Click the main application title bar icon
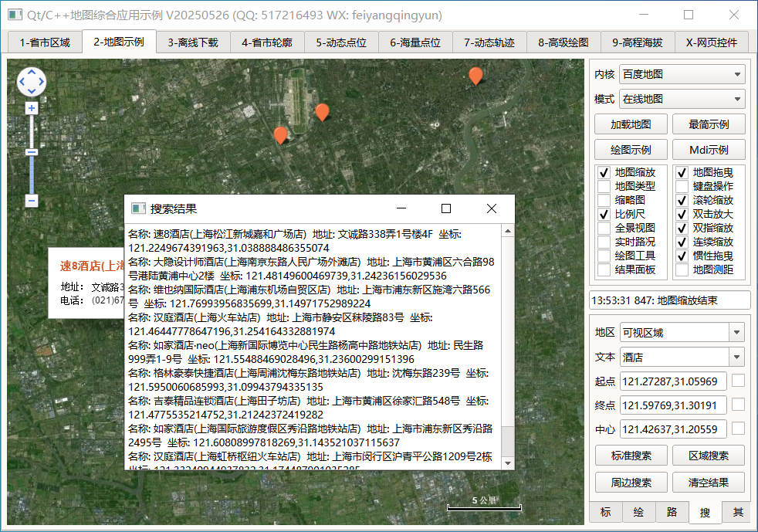Screen dimensions: 758x532 click(x=15, y=15)
